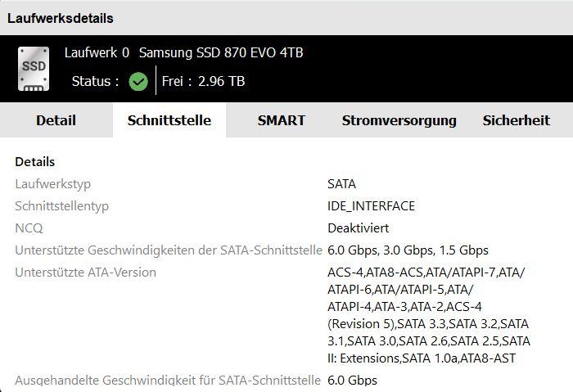Click the supported SATA speeds value
Viewport: 573px width, 392px height.
(x=408, y=250)
